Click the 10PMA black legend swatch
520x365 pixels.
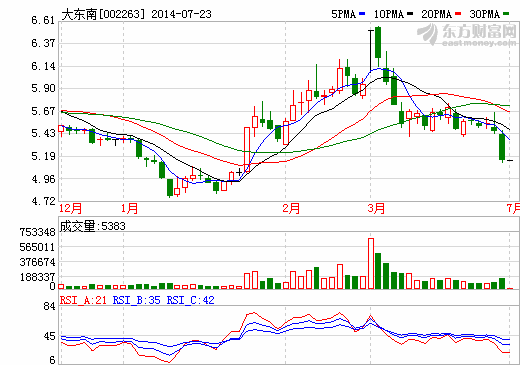pos(410,14)
